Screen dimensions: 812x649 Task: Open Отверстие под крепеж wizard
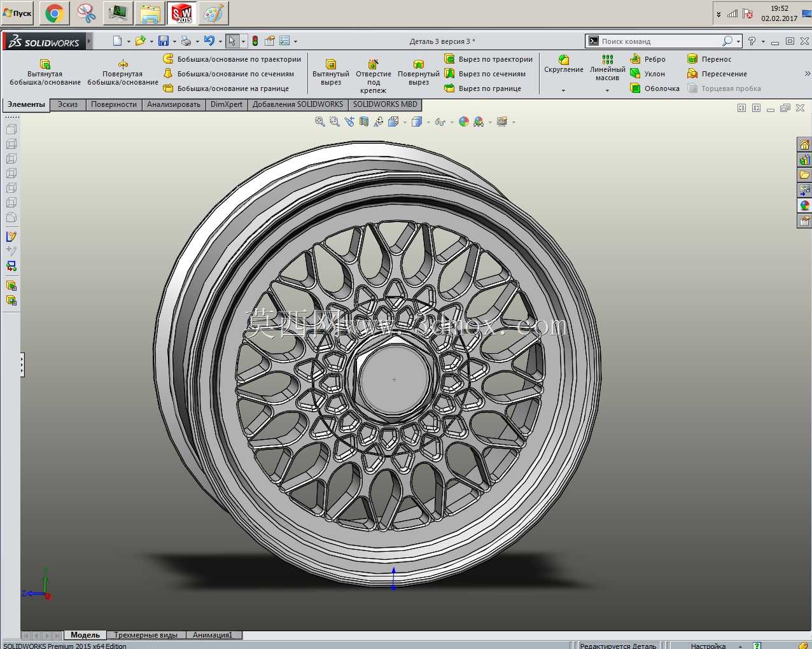374,76
